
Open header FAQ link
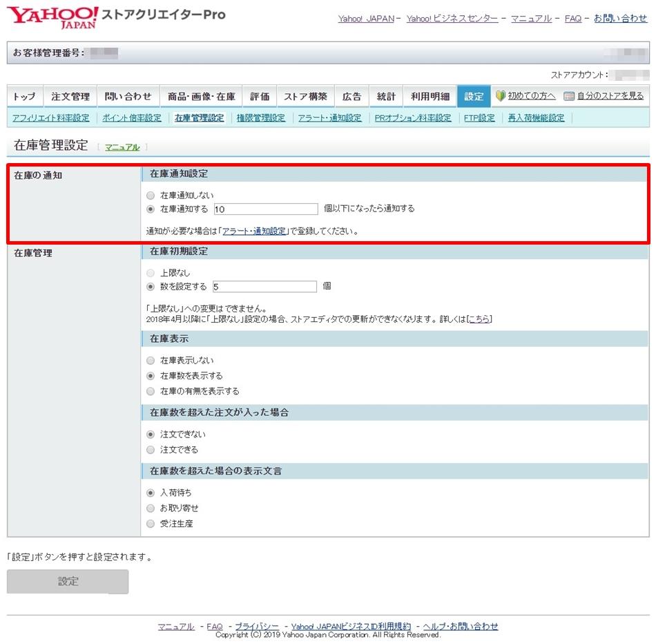(573, 19)
